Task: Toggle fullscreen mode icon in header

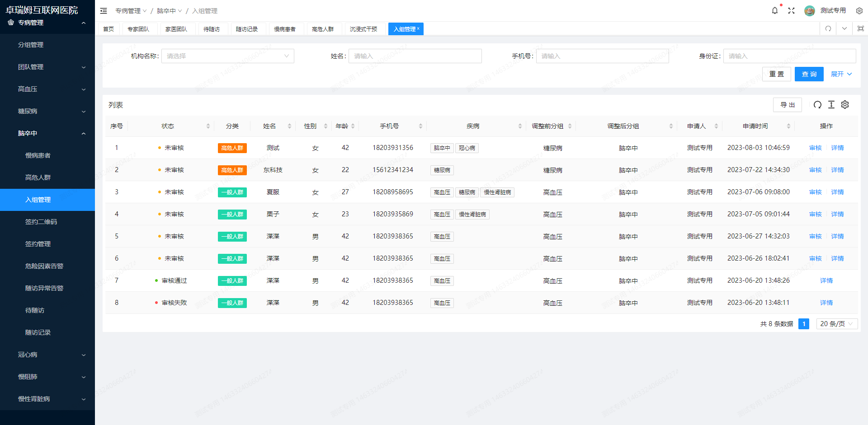Action: tap(791, 10)
